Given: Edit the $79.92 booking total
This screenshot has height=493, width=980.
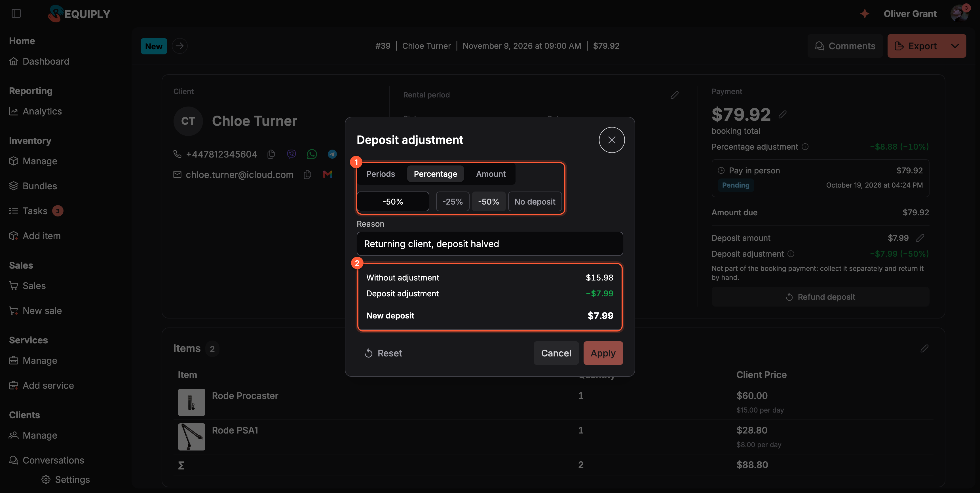Looking at the screenshot, I should tap(782, 114).
